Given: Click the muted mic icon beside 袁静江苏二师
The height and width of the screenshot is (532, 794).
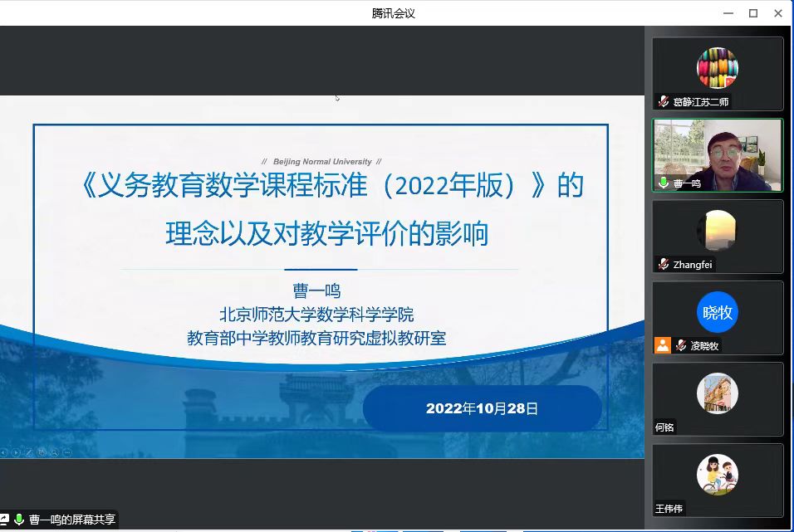Looking at the screenshot, I should (x=664, y=101).
